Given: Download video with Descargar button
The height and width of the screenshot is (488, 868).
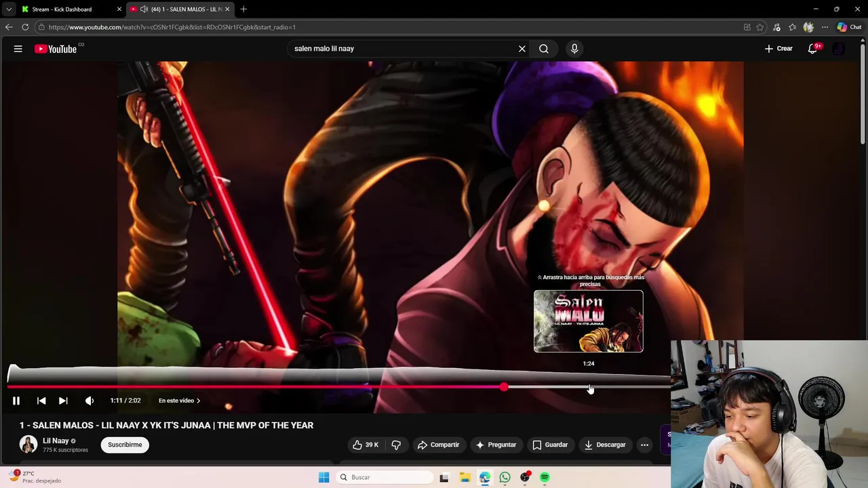Looking at the screenshot, I should click(x=605, y=445).
